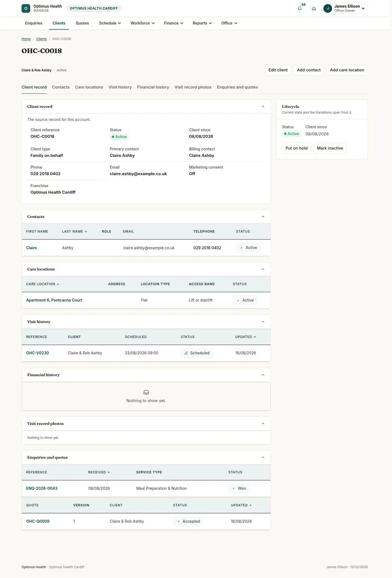Image resolution: width=392 pixels, height=578 pixels.
Task: Switch to the Care locations tab
Action: (89, 87)
